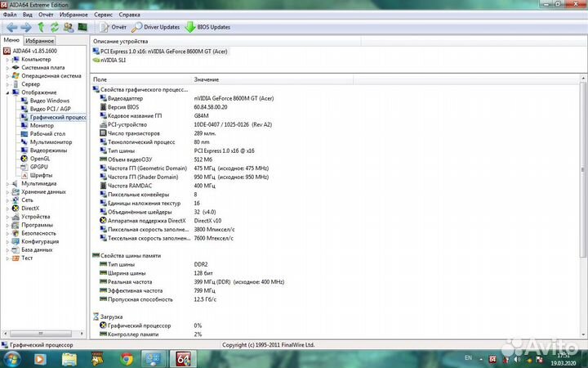Click the OpenGL icon in tree
The height and width of the screenshot is (368, 588).
pyautogui.click(x=24, y=159)
